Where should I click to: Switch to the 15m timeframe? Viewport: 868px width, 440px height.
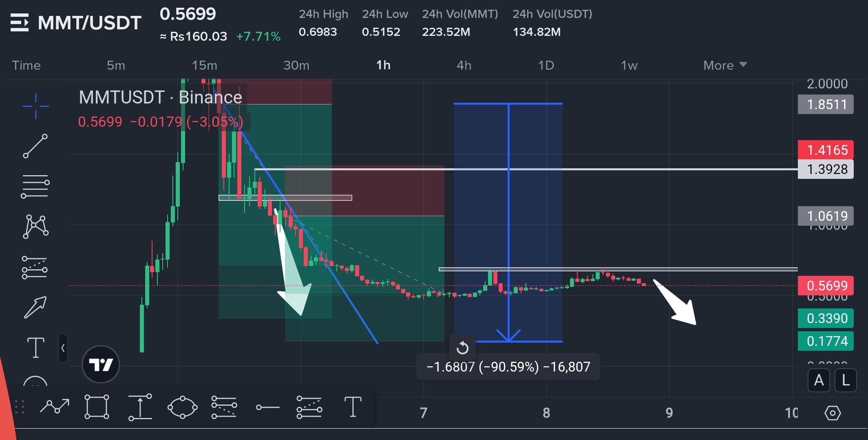click(x=204, y=65)
